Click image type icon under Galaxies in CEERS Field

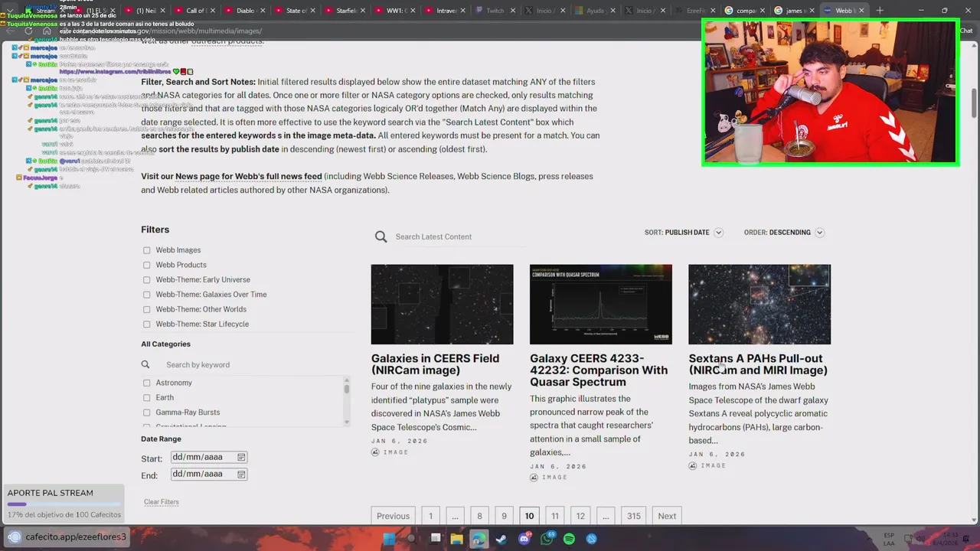[375, 452]
